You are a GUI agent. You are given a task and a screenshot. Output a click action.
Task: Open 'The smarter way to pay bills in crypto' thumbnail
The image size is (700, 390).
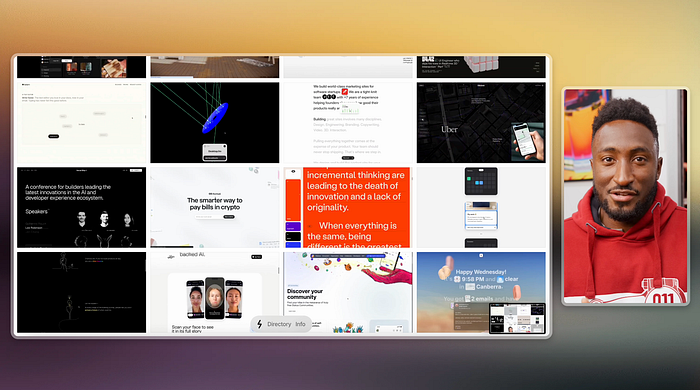[215, 207]
